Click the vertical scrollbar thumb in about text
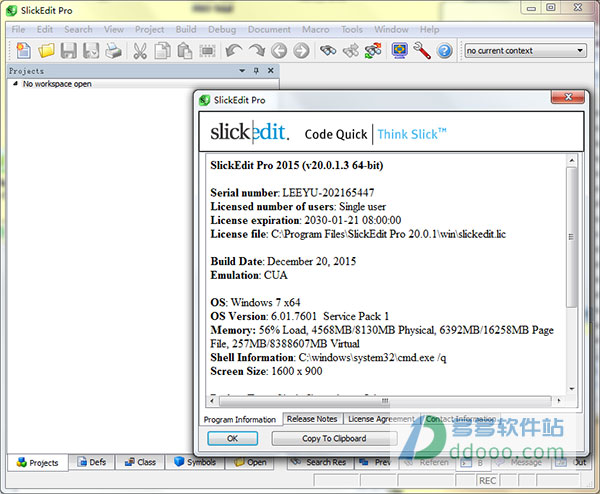600x494 pixels. 572,237
